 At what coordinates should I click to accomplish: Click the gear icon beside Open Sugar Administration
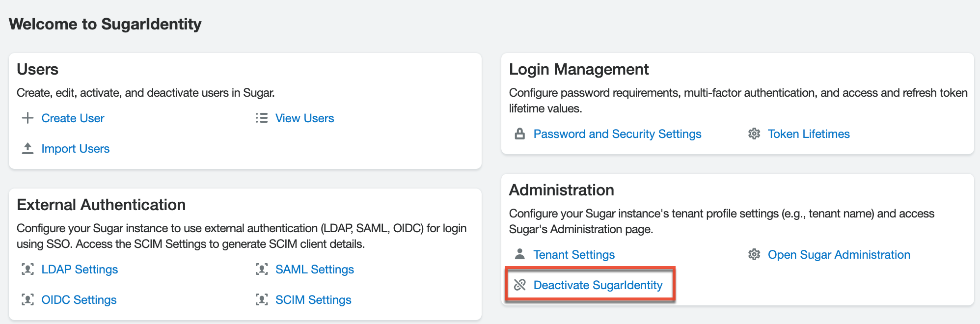tap(754, 254)
